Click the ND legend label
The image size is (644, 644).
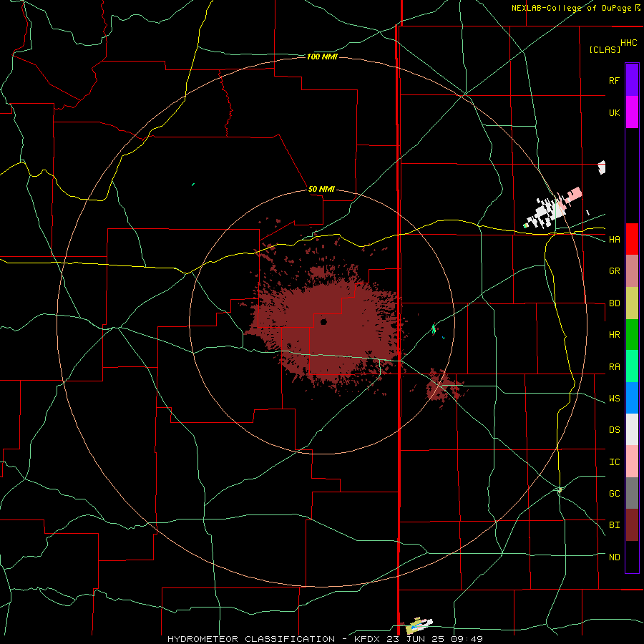pyautogui.click(x=614, y=557)
